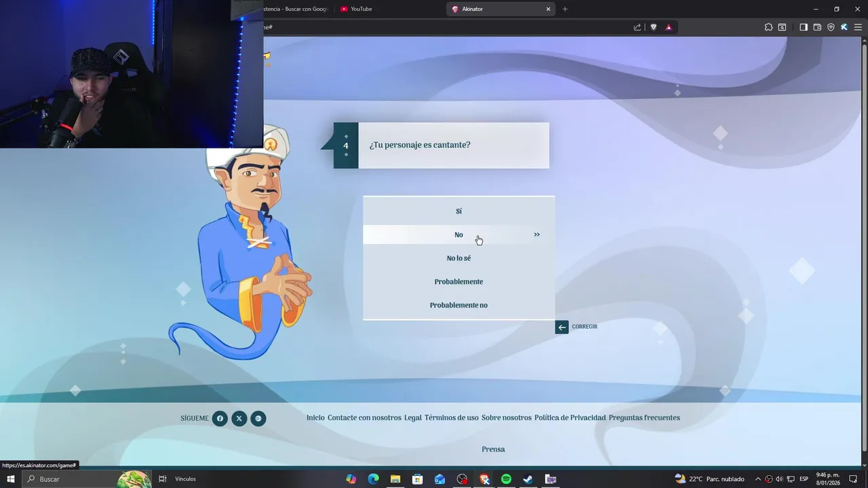868x488 pixels.
Task: Open the Vínculos taskbar toolbar
Action: (185, 479)
